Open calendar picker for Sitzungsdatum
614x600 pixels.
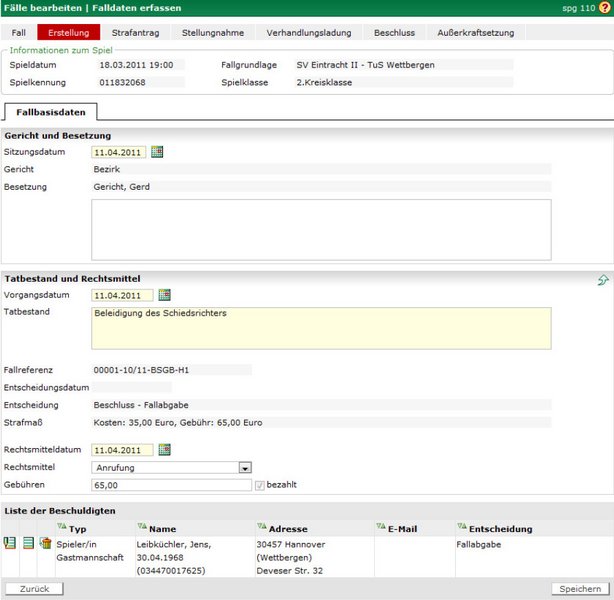coord(157,153)
